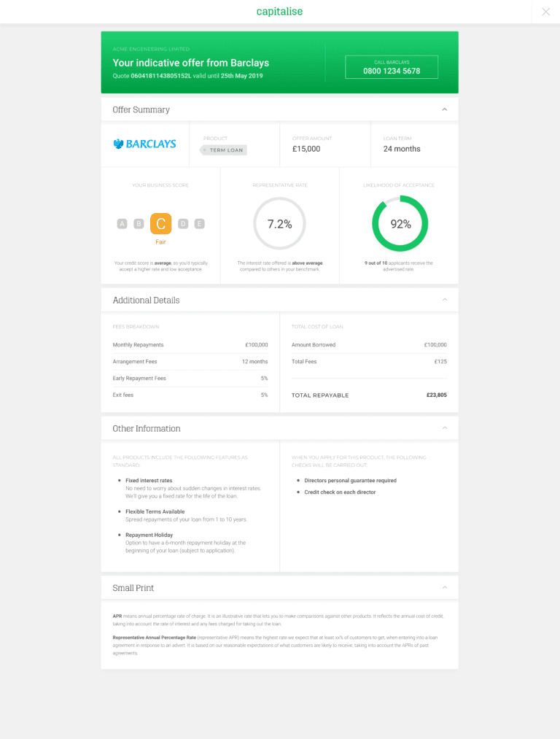560x739 pixels.
Task: Click the Amount Borrowed row
Action: click(369, 345)
